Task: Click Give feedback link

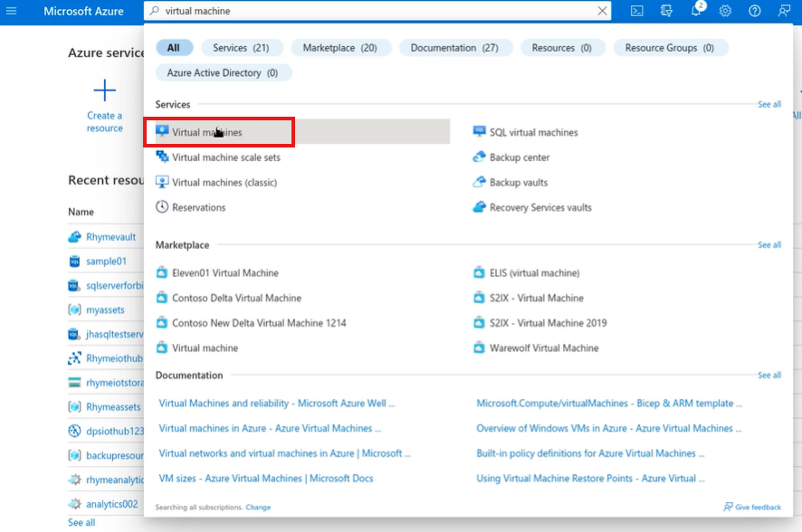Action: 752,507
